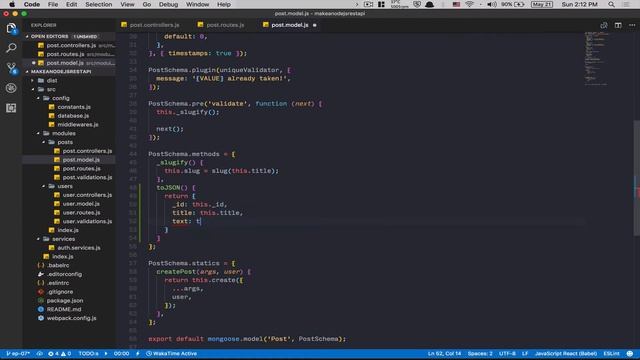Select post.routes.js under Open Editors
This screenshot has width=640, height=360.
[69, 54]
